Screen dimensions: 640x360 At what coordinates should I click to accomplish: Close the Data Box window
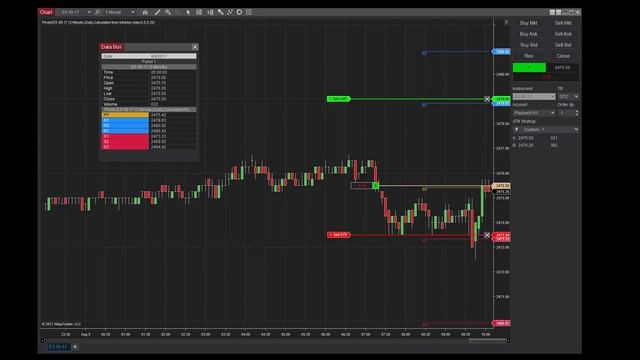tap(195, 47)
